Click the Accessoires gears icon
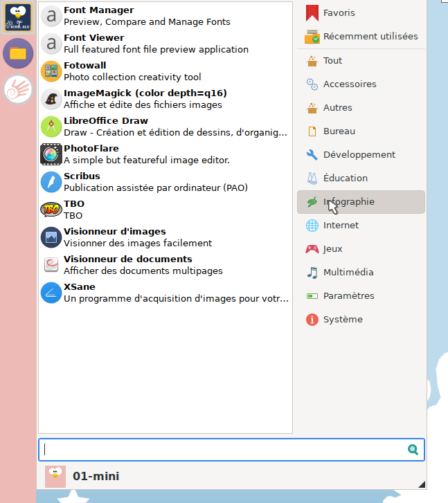Image resolution: width=448 pixels, height=503 pixels. (x=312, y=84)
